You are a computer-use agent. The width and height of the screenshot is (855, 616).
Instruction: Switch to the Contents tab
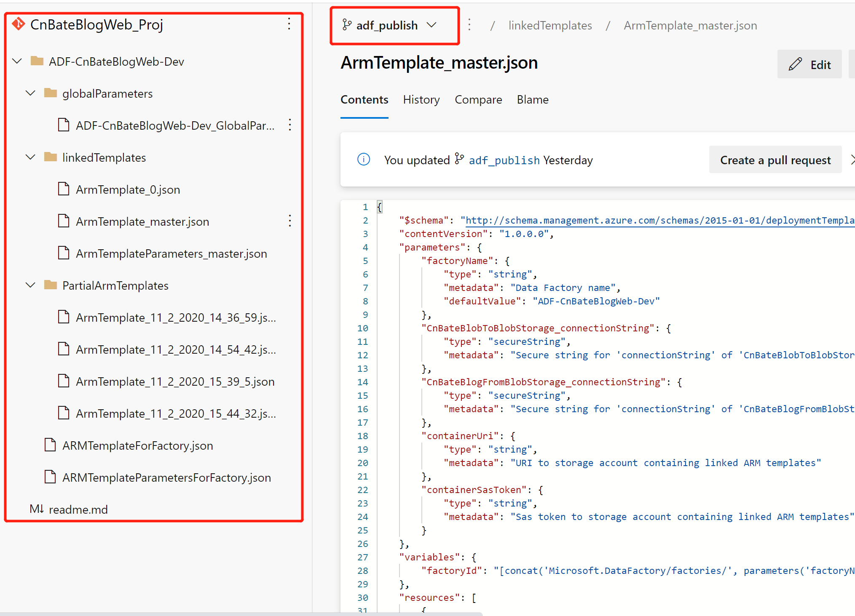point(365,99)
